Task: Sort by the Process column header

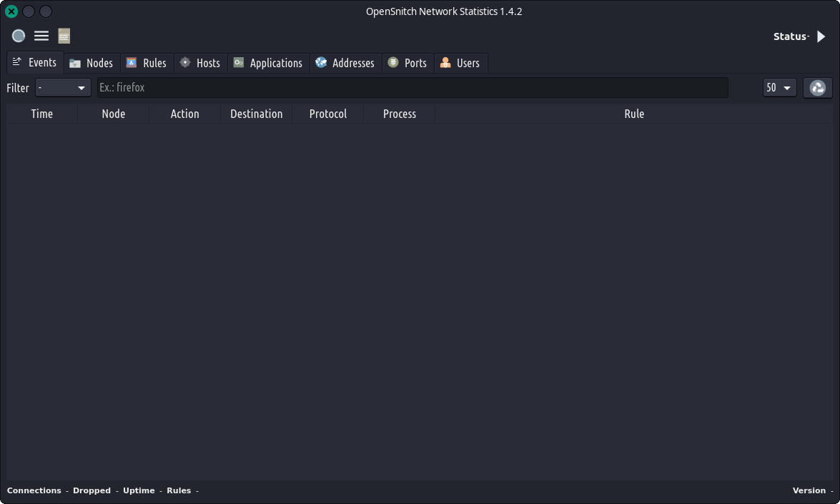Action: pos(399,114)
